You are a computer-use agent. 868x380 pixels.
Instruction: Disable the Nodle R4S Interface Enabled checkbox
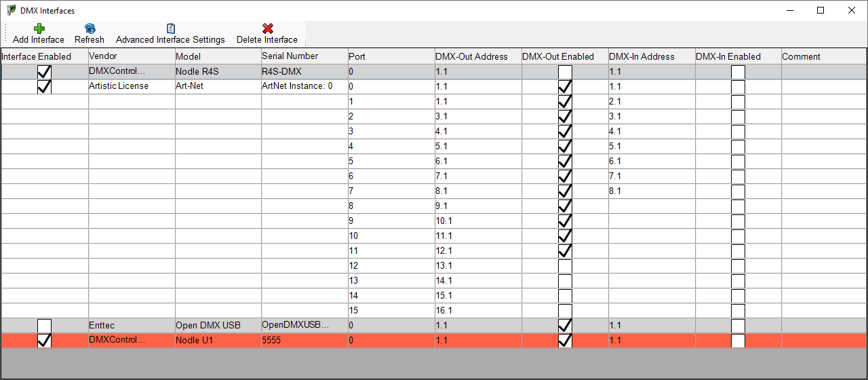click(x=44, y=72)
